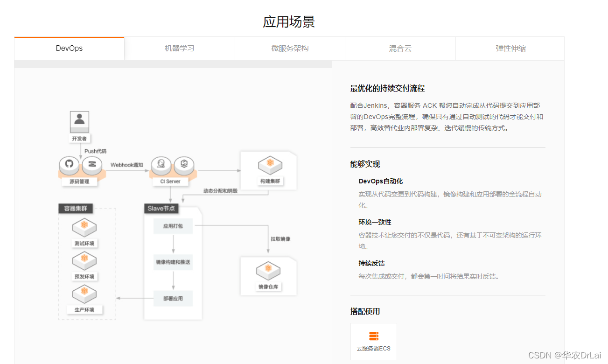The image size is (608, 364).
Task: Click the second source control icon beside GitHub
Action: coord(92,165)
